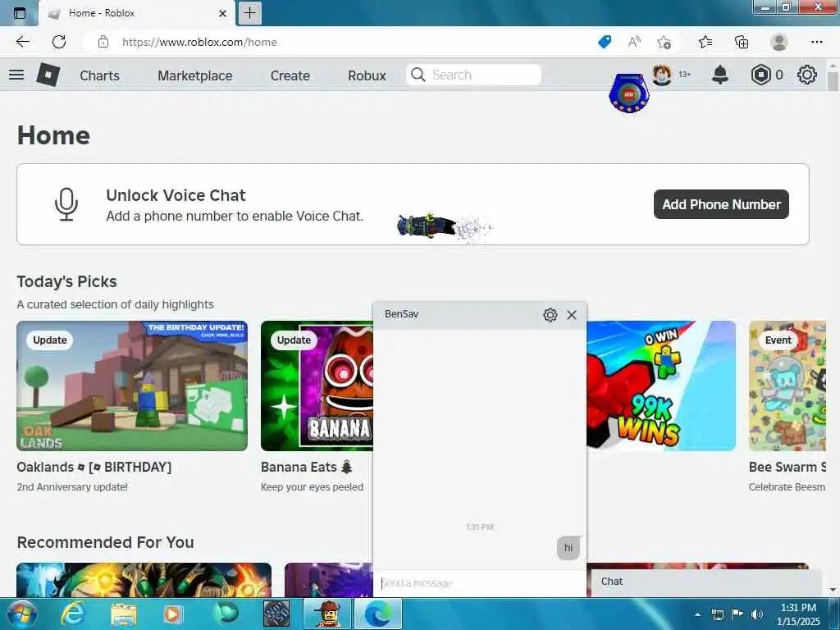
Task: Open browser Collections
Action: [742, 42]
